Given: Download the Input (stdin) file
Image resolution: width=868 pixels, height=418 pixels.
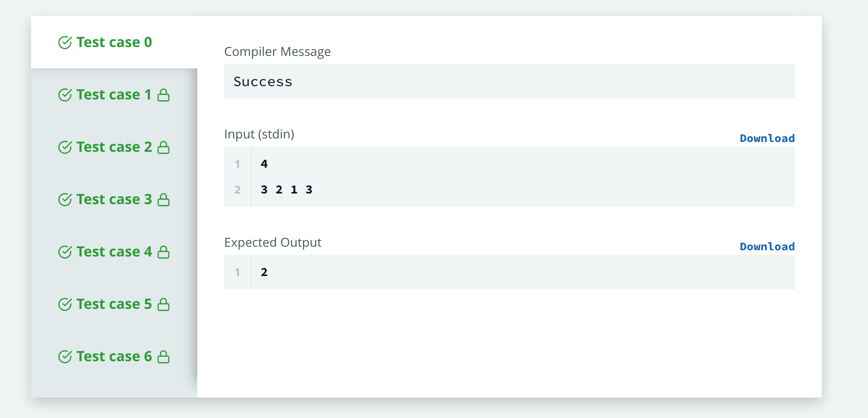Looking at the screenshot, I should pos(767,138).
